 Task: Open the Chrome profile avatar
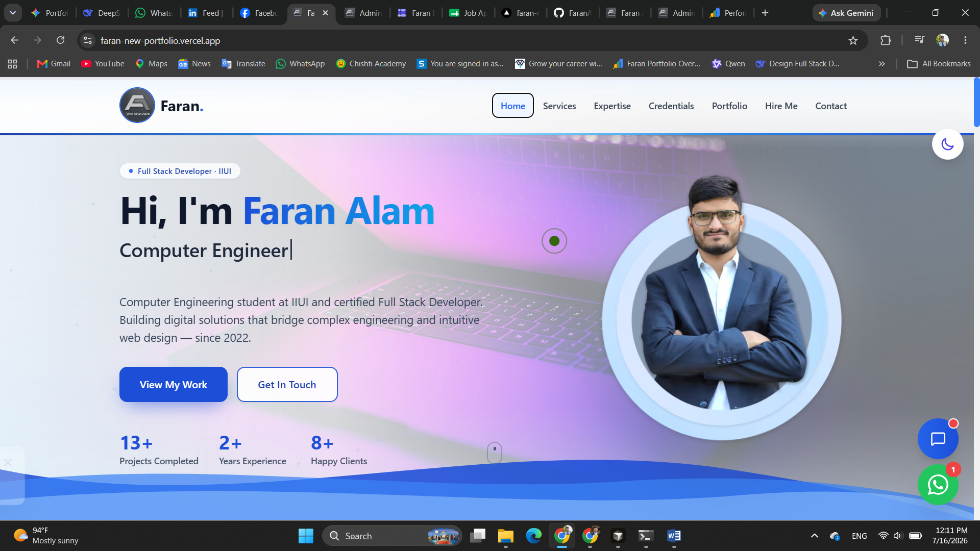pyautogui.click(x=942, y=40)
